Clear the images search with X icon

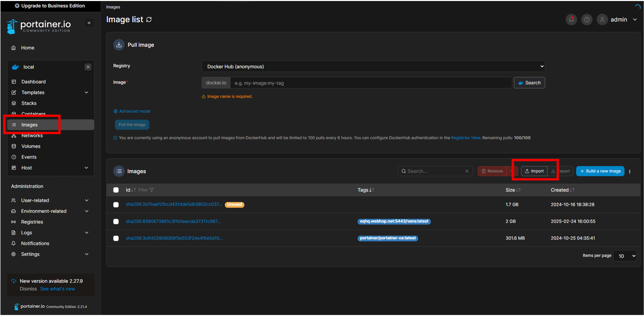click(x=467, y=171)
